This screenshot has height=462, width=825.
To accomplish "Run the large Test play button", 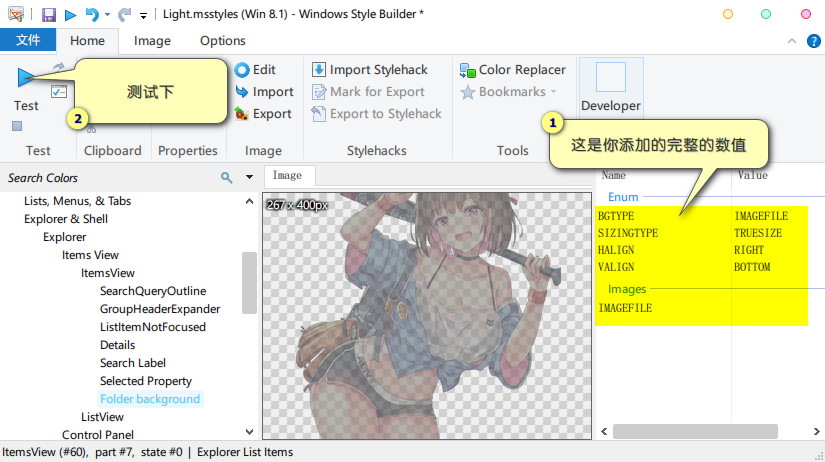I will [25, 77].
